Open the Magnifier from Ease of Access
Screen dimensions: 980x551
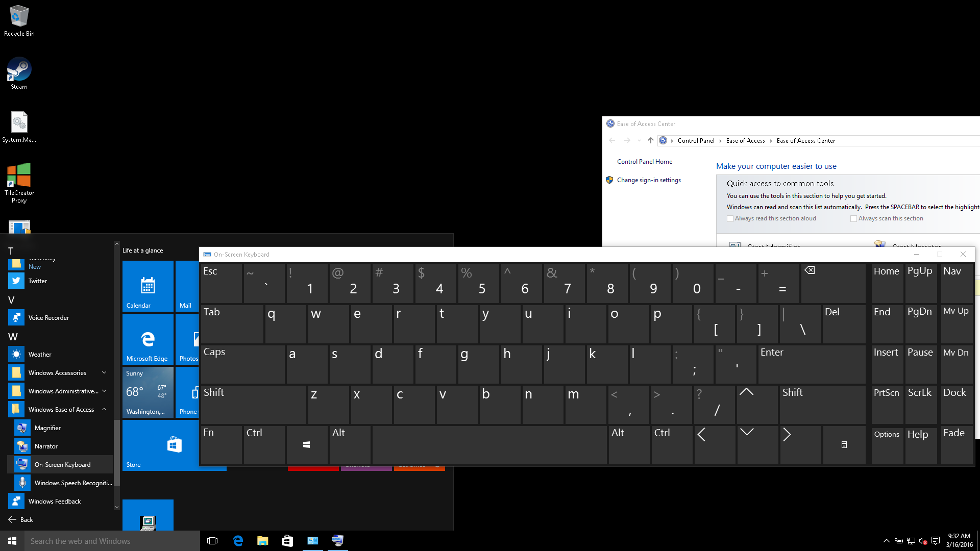[48, 427]
